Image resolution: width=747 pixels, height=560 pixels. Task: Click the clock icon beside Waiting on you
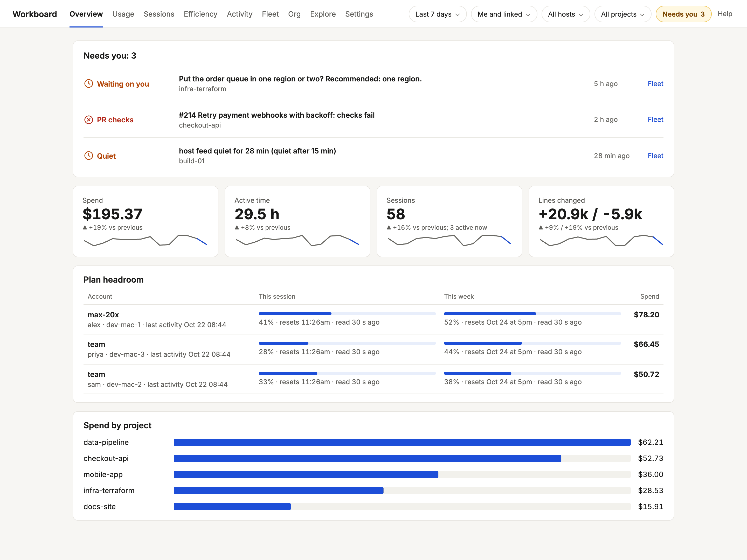coord(88,84)
